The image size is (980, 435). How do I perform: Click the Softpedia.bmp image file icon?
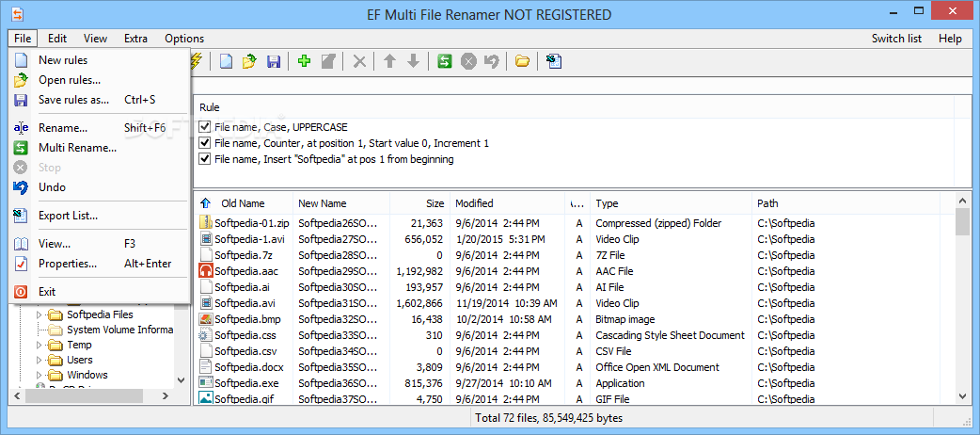tap(206, 319)
